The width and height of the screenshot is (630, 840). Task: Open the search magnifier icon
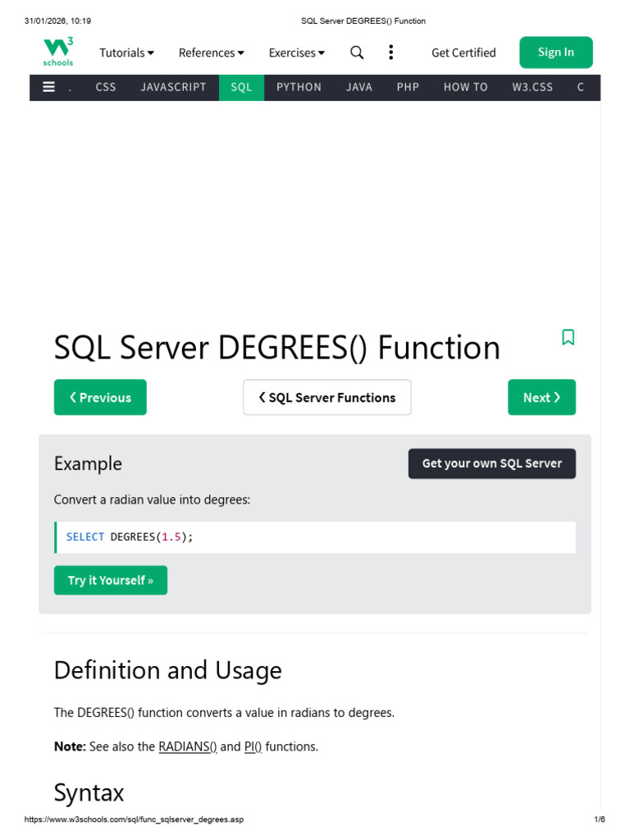click(x=357, y=52)
